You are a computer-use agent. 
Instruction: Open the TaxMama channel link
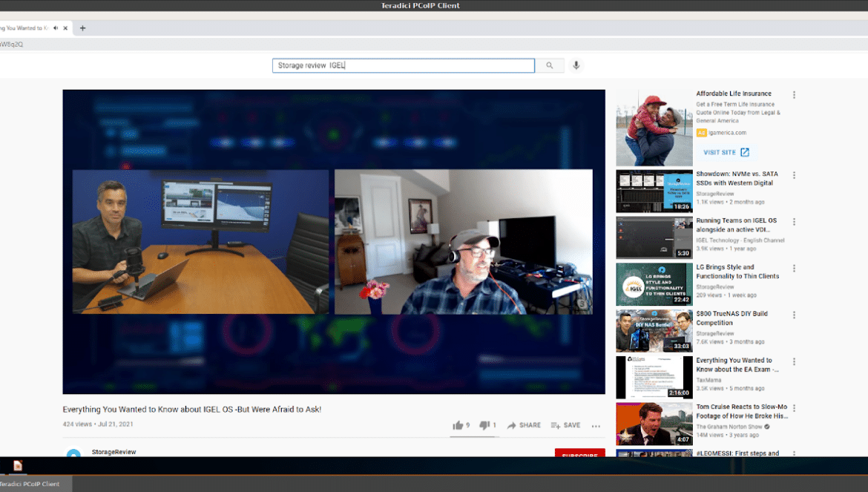(x=708, y=380)
